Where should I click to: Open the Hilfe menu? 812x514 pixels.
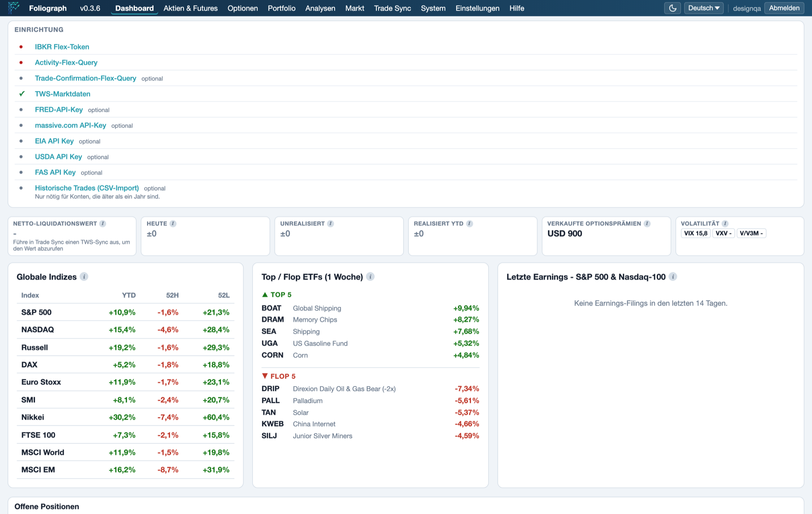(x=516, y=8)
